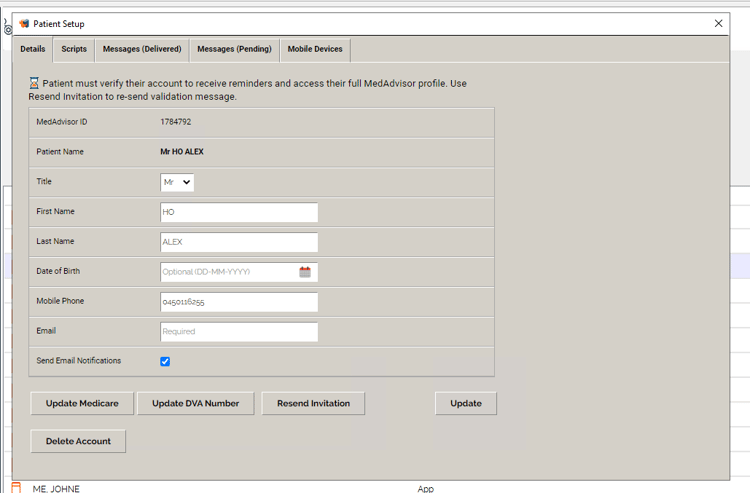Go to Messages (Pending) tab
The width and height of the screenshot is (750, 493).
tap(234, 49)
